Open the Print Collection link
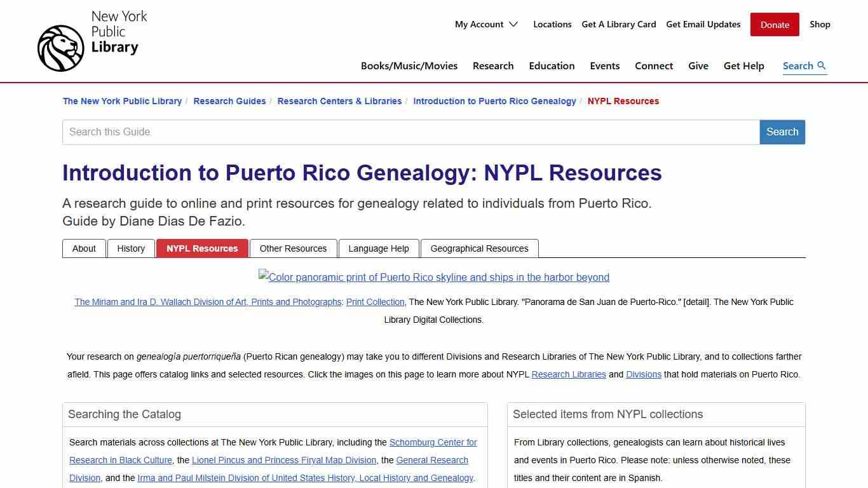Image resolution: width=868 pixels, height=488 pixels. [x=375, y=302]
